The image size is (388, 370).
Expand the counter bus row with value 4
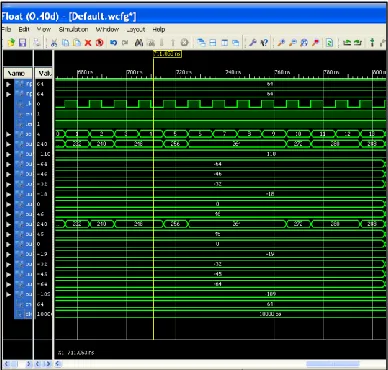tap(9, 134)
